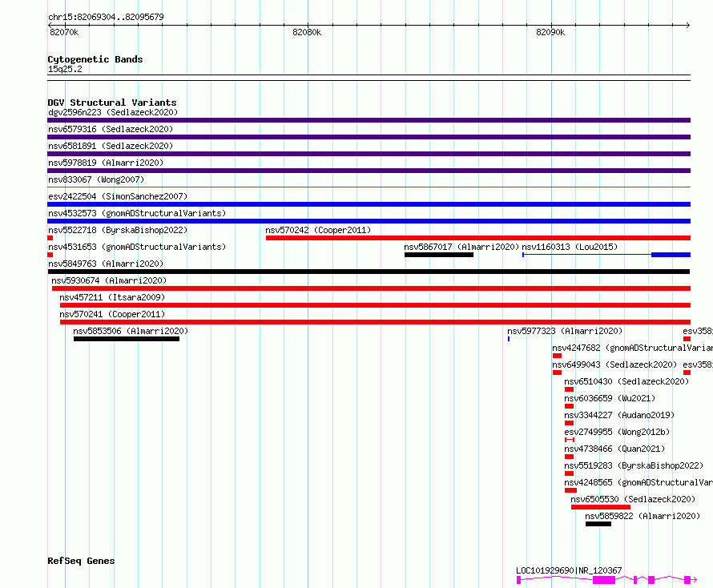
Task: Click the red nsv6505530 variant bar
Action: (601, 507)
